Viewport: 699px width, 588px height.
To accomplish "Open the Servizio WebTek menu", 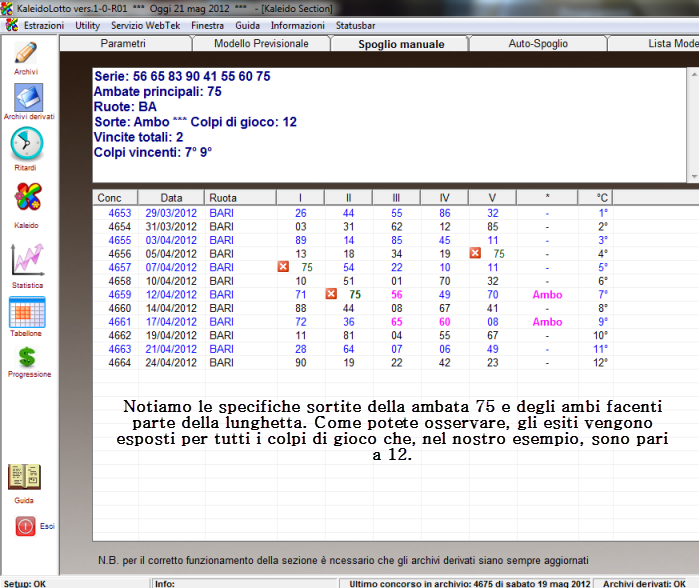I will pos(145,24).
